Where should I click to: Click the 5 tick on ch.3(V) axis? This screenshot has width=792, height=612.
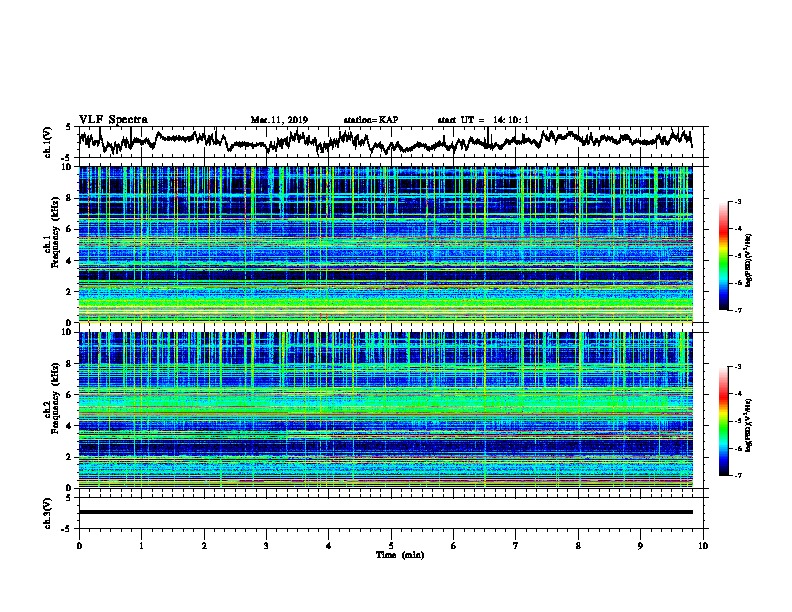[x=69, y=498]
